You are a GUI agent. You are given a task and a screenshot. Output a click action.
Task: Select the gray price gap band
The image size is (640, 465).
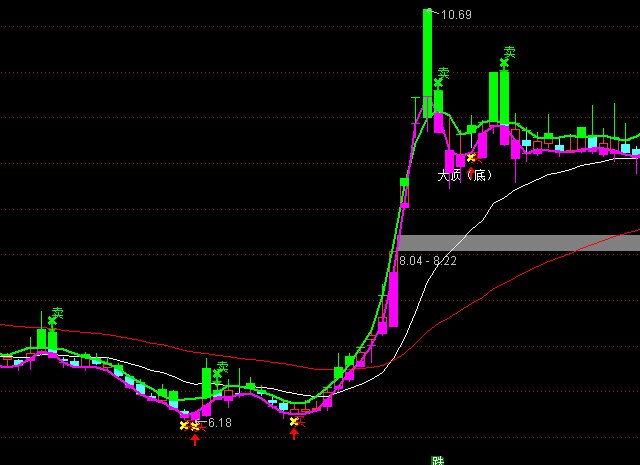(x=518, y=243)
